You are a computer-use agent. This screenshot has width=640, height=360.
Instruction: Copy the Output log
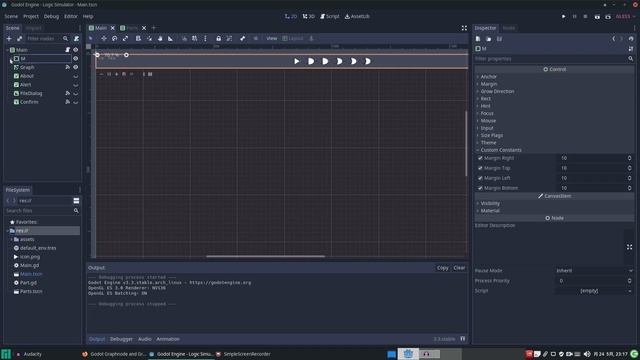click(x=443, y=268)
